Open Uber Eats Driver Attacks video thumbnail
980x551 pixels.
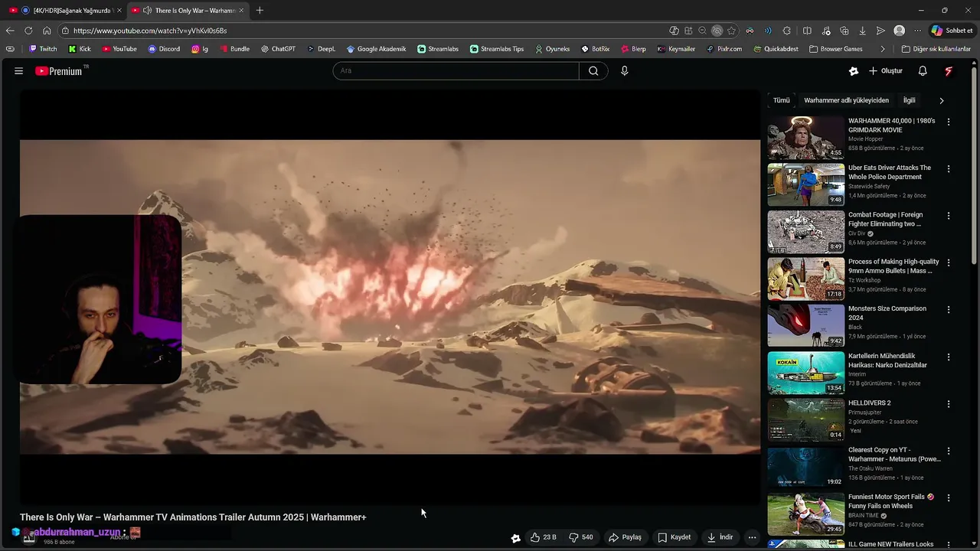806,184
